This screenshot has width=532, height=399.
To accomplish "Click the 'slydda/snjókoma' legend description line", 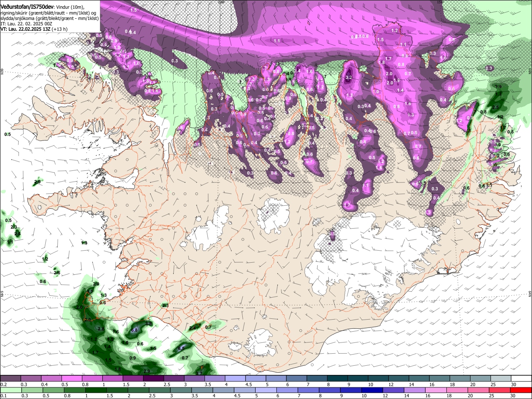I will point(50,18).
